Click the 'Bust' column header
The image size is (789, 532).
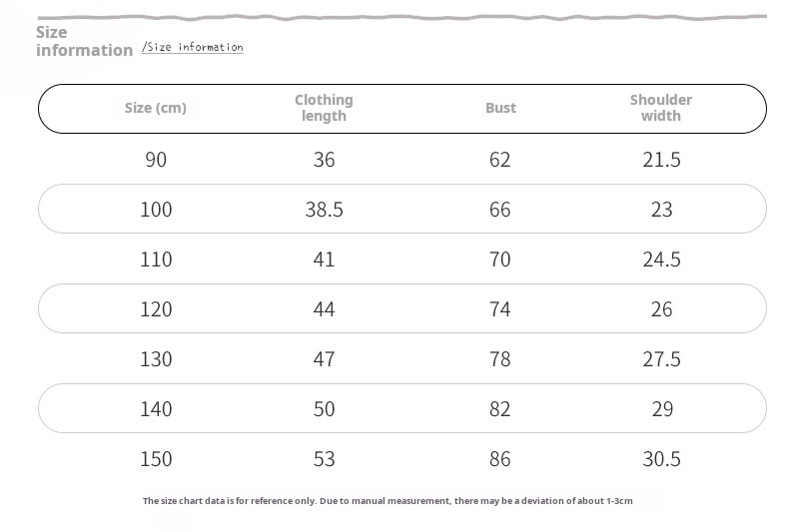tap(500, 108)
